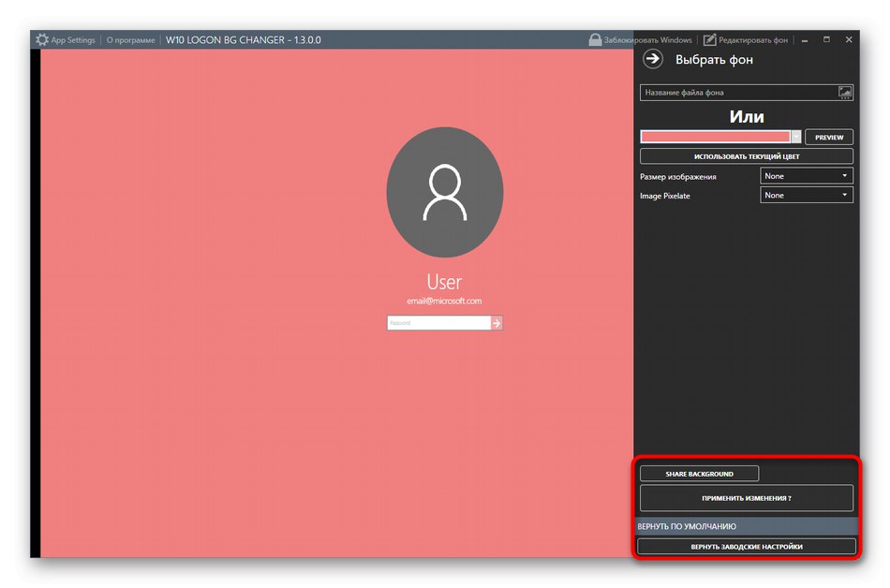Click Применить изменения button
This screenshot has width=890, height=588.
747,498
